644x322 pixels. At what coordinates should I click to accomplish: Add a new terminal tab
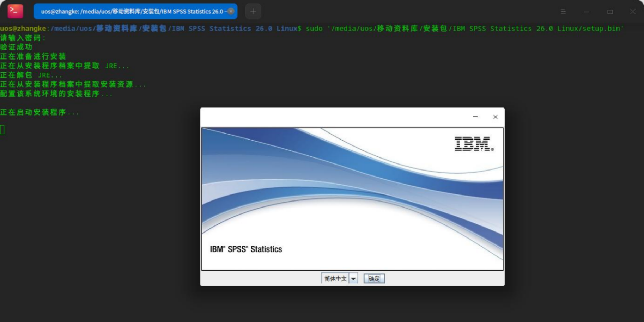coord(253,11)
